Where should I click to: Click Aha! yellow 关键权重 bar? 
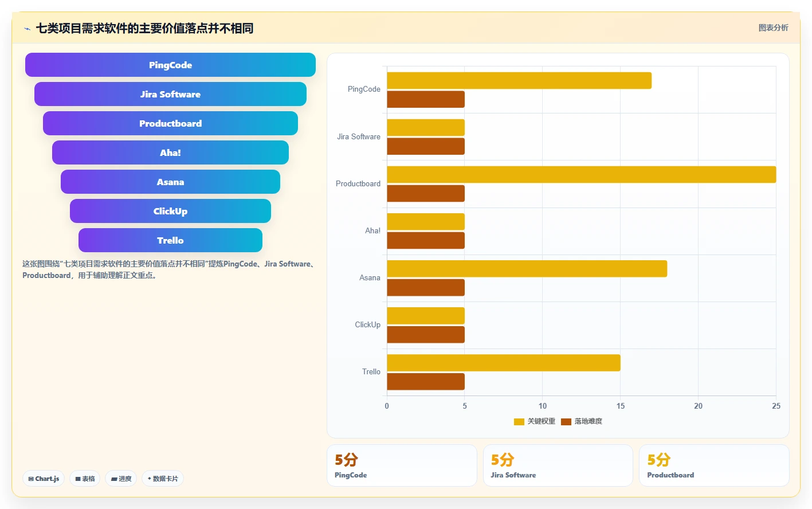(426, 222)
